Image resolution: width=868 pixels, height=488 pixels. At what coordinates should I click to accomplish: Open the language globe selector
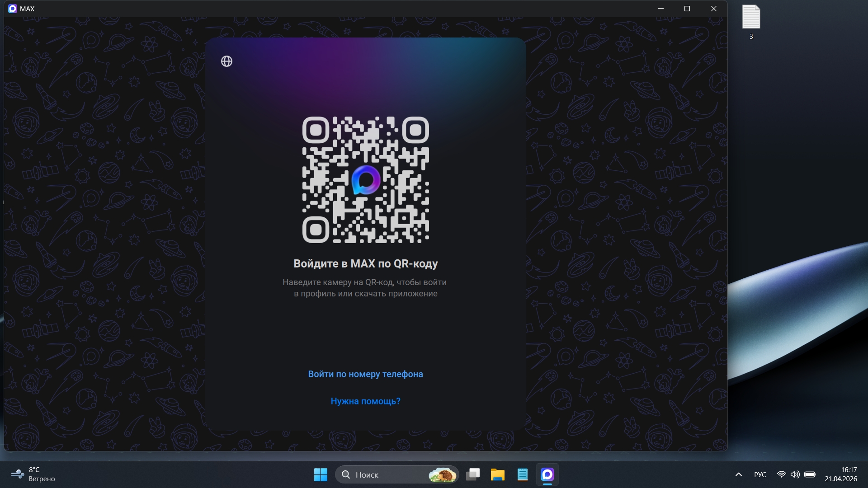tap(226, 61)
